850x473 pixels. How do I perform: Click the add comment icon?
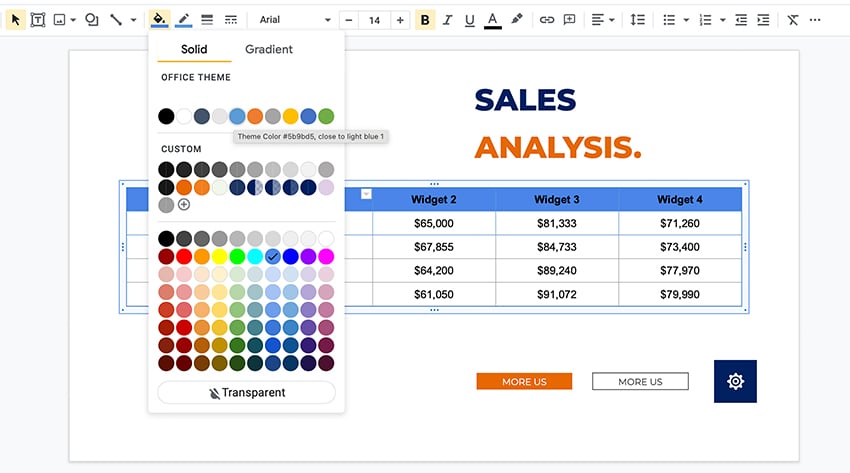click(569, 19)
